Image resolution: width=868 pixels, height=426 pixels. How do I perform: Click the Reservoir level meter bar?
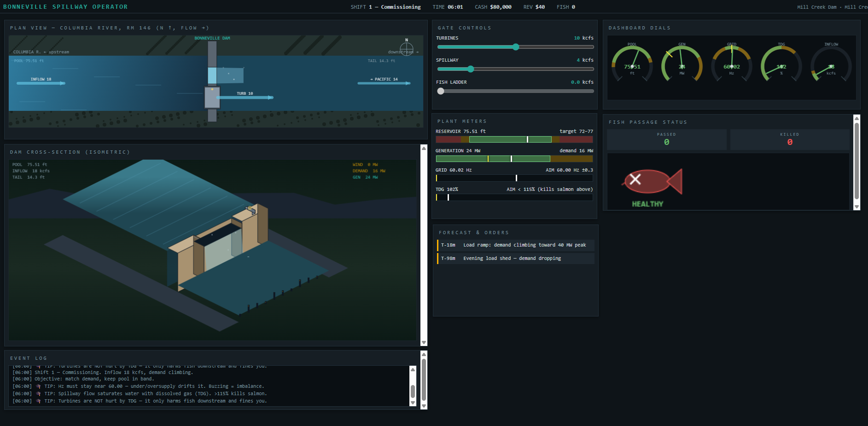point(514,139)
